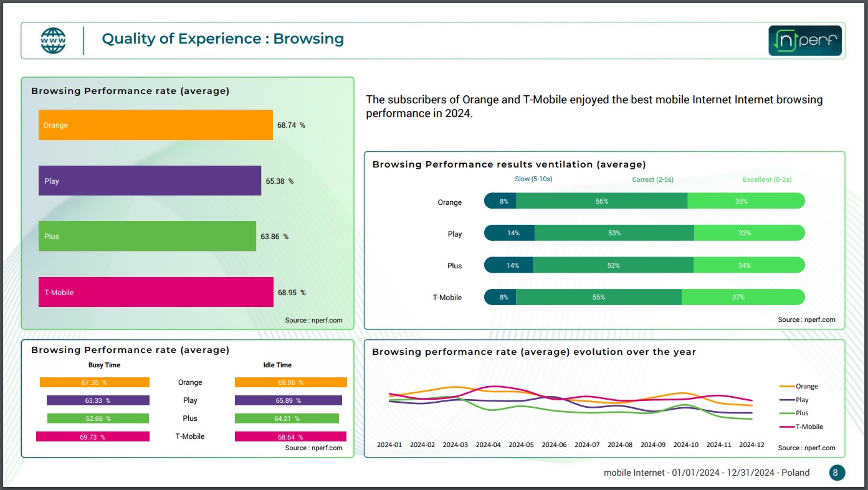Click the 'Excellent (0-2s)' legend label
The image size is (868, 490).
point(767,179)
